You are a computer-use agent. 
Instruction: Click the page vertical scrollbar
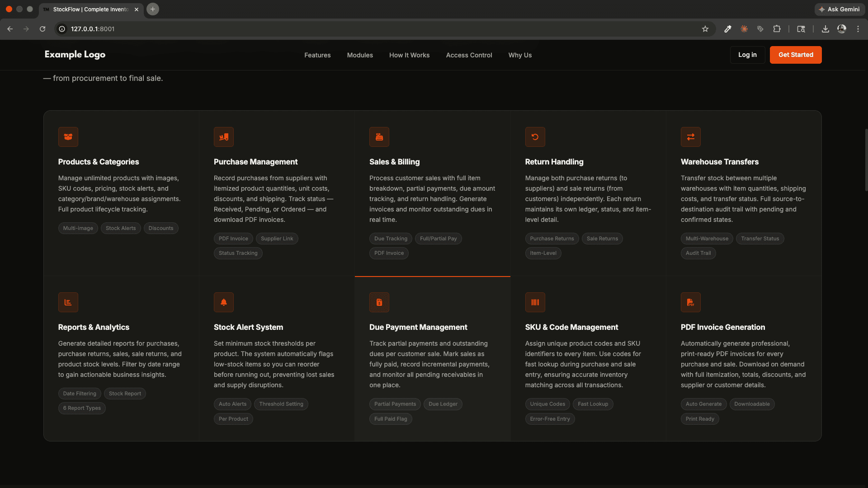(866, 160)
